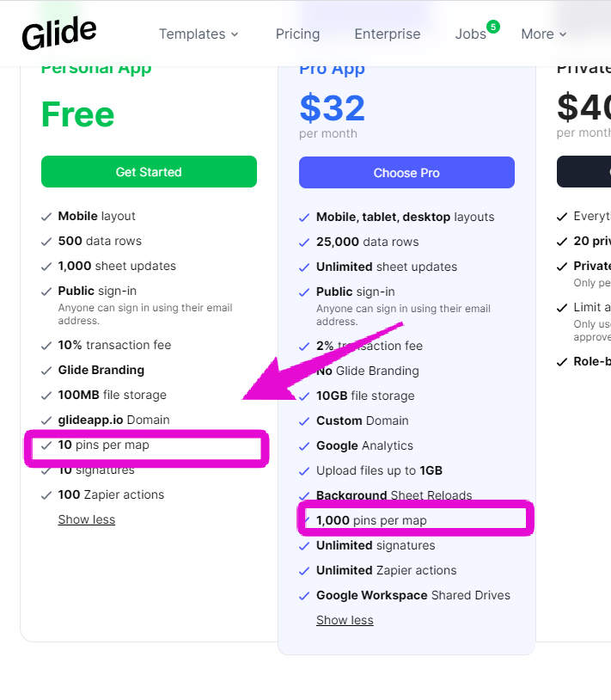Click checkmark next to Google Workspace Shared Drives
The width and height of the screenshot is (611, 700).
pyautogui.click(x=304, y=596)
